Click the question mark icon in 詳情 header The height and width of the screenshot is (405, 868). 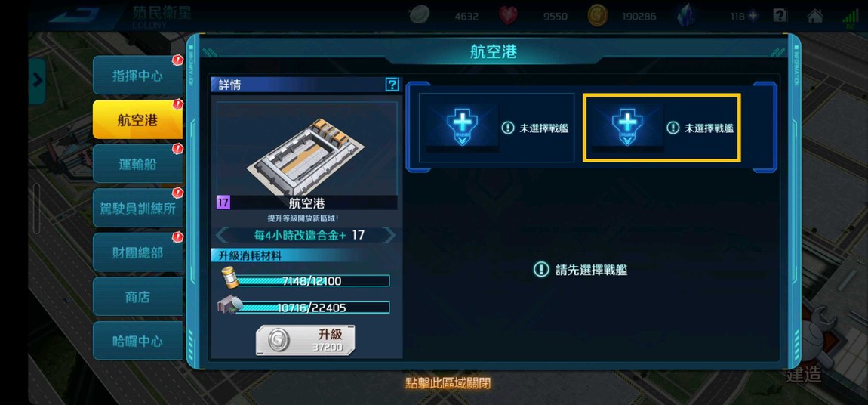click(x=392, y=84)
